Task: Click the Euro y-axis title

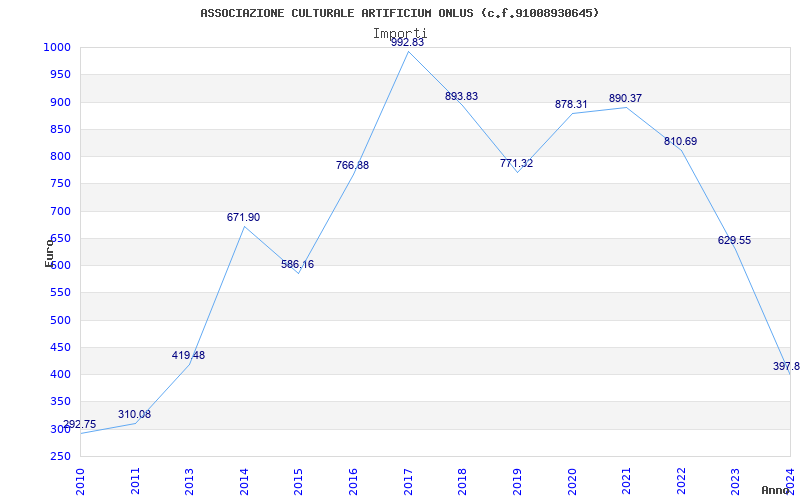Action: [x=49, y=253]
